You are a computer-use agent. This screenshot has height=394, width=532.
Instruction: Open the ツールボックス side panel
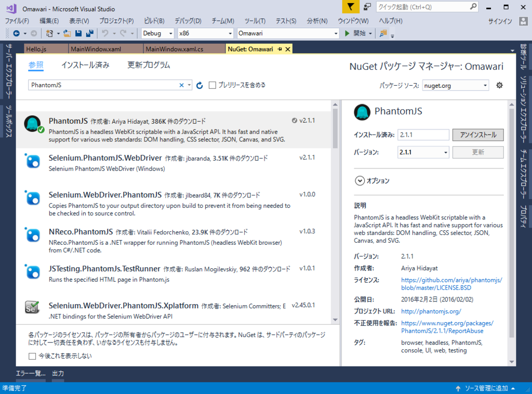[9, 121]
